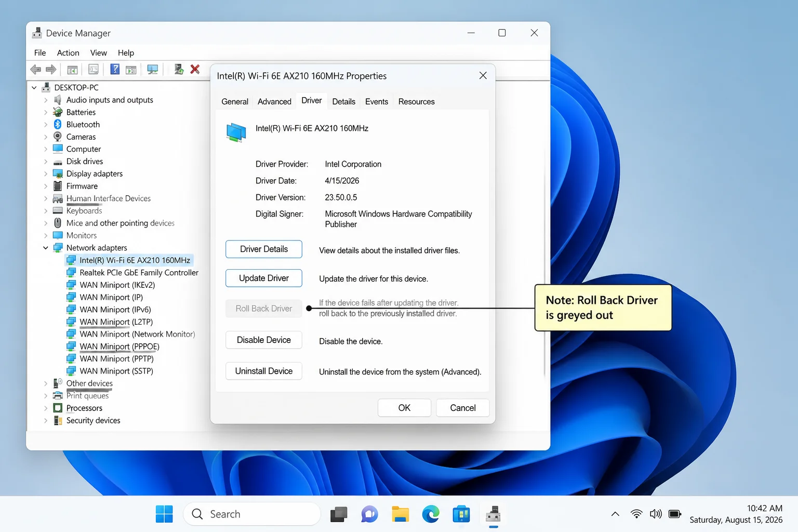Screen dimensions: 798x532
Task: Open Microsoft Store from the taskbar
Action: (x=461, y=514)
